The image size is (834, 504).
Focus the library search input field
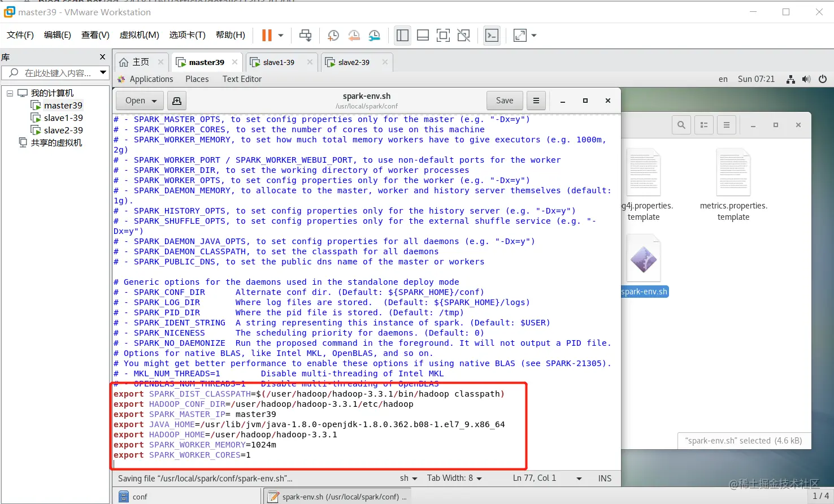click(57, 73)
